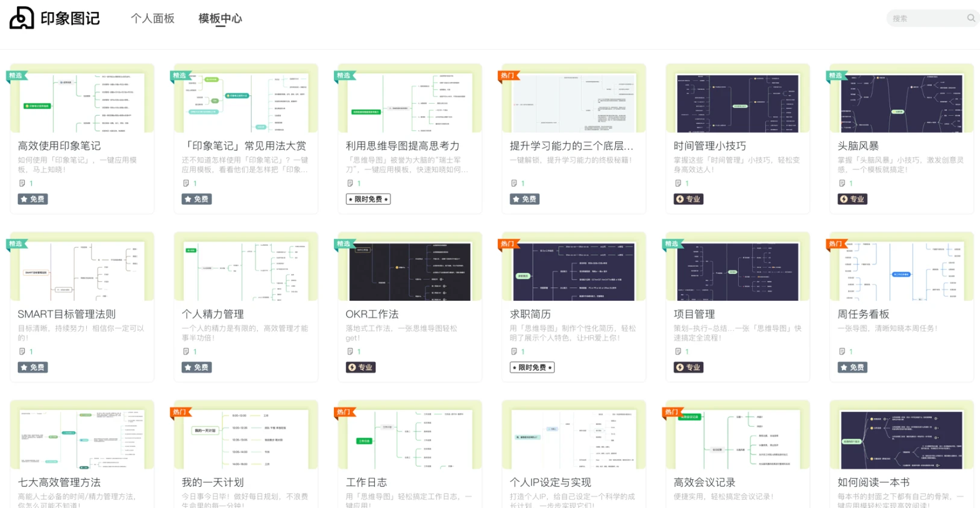Open the 时间管理小技巧 template thumbnail

tap(738, 98)
